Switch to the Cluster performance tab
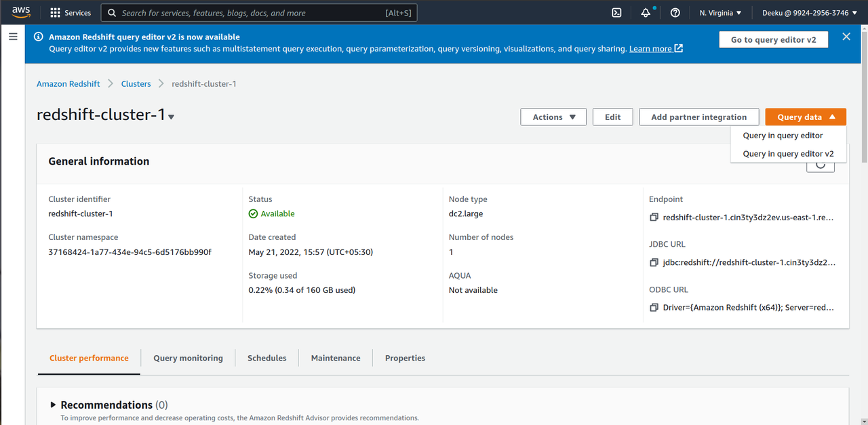This screenshot has height=425, width=868. tap(89, 358)
